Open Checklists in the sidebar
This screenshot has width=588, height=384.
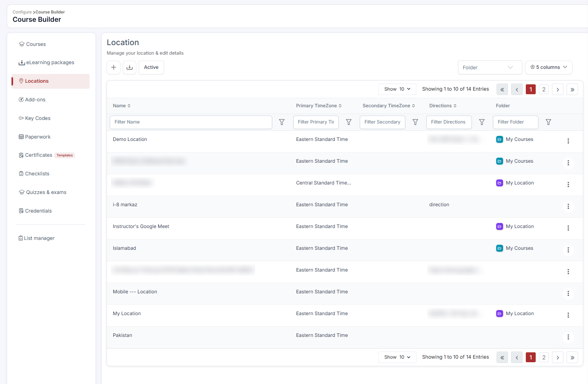tap(51, 174)
